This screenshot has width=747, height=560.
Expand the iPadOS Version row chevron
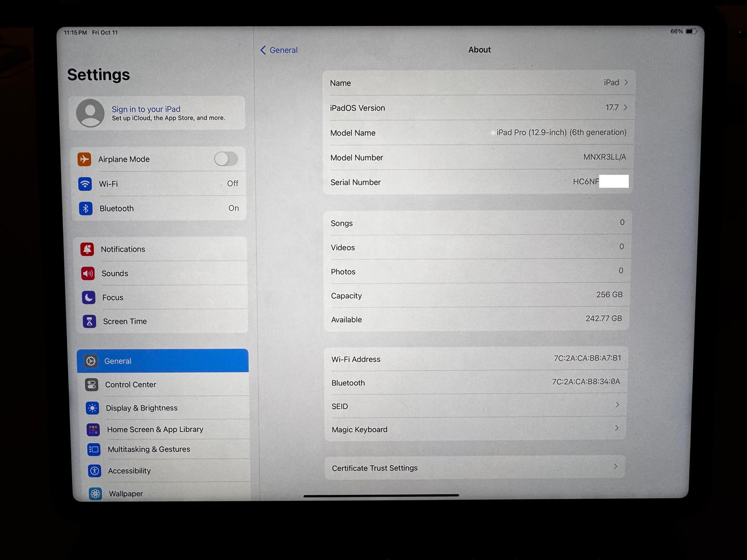[x=626, y=107]
